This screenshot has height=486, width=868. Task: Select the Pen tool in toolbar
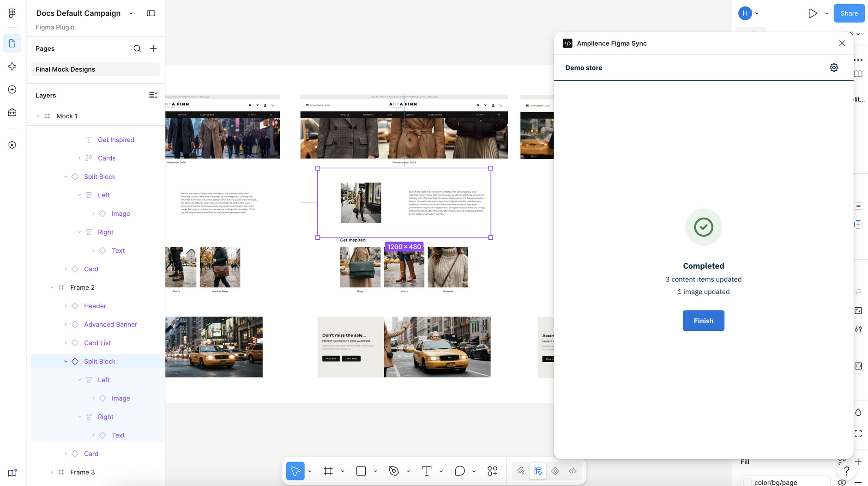(394, 471)
